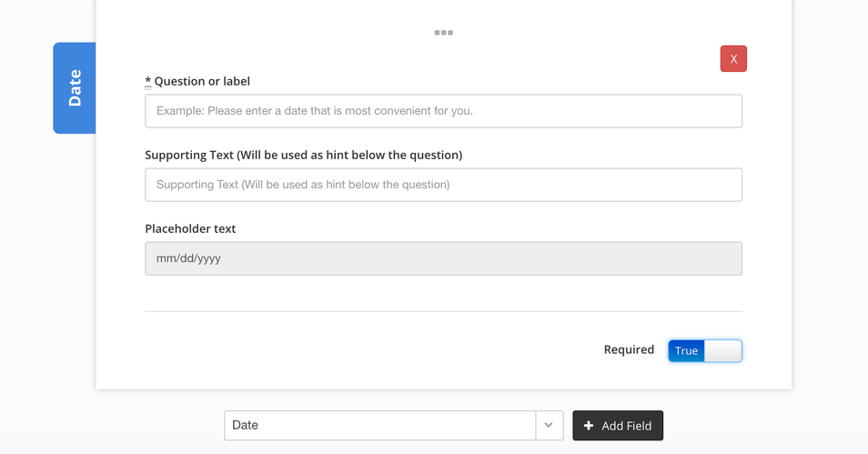This screenshot has height=454, width=868.
Task: Click the True side of the toggle
Action: click(x=686, y=350)
